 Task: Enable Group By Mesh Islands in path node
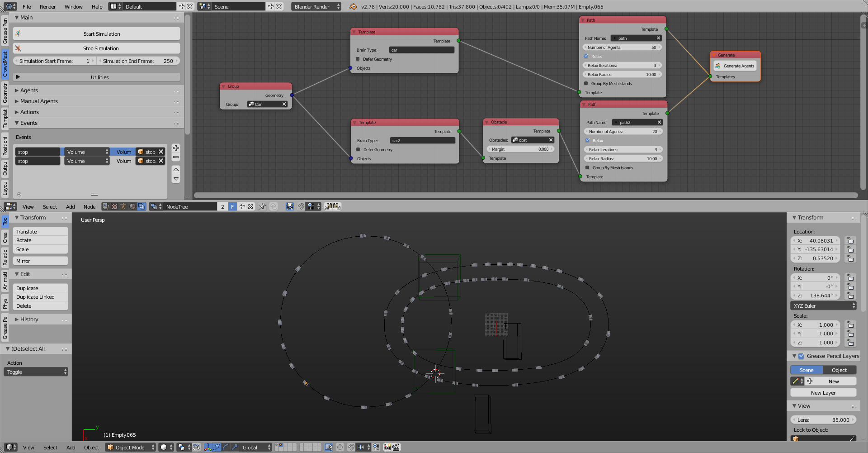click(586, 84)
